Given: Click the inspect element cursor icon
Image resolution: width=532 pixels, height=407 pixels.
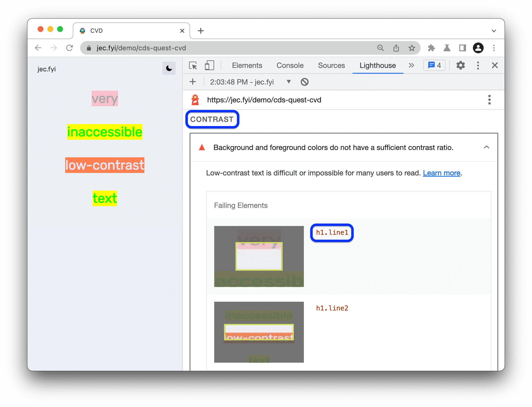Looking at the screenshot, I should click(194, 65).
